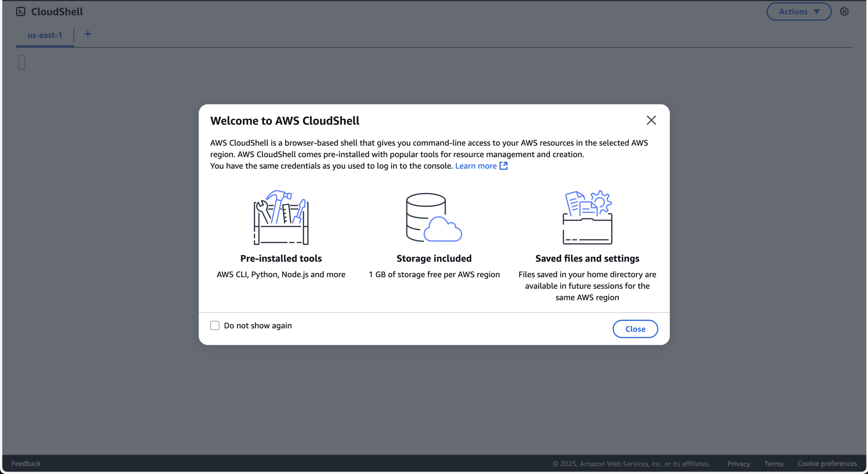Click the storage database cloud illustration
Screen dimensions: 868x474
pos(434,217)
